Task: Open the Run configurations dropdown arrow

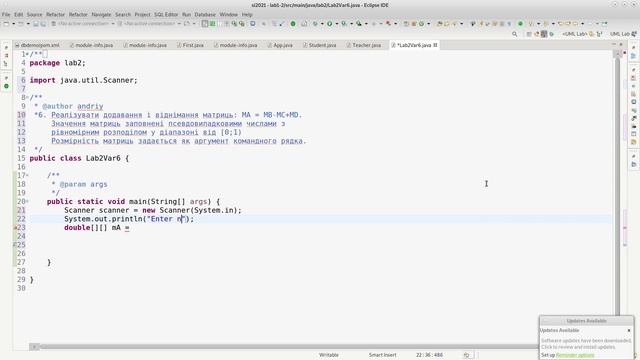Action: tap(337, 24)
